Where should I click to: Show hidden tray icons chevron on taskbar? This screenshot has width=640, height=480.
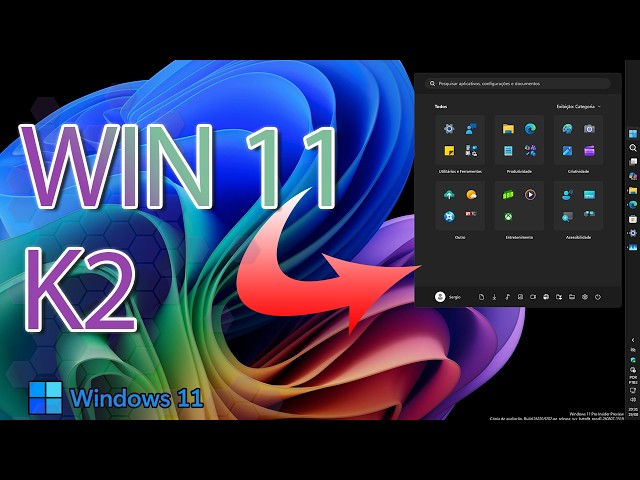[633, 340]
